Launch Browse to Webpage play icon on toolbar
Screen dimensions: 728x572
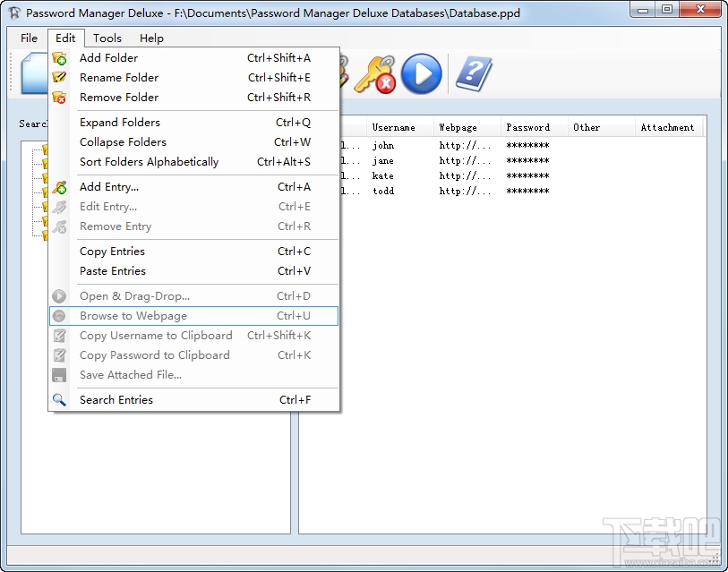421,75
